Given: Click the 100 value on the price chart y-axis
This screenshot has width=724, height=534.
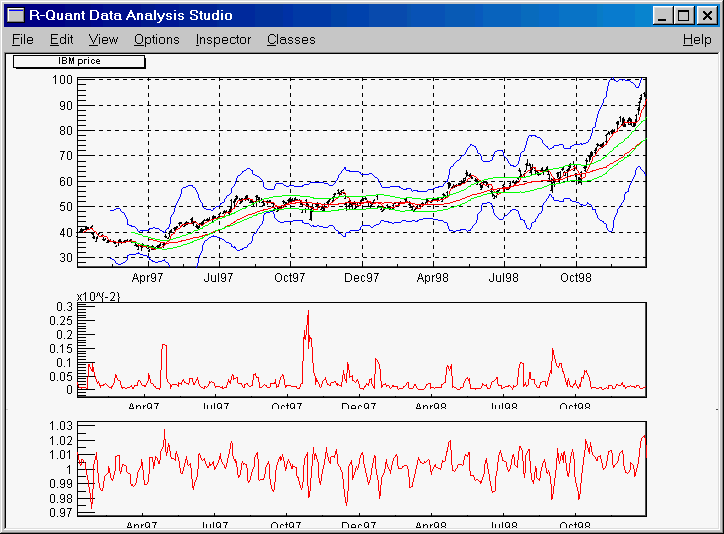Looking at the screenshot, I should (x=63, y=80).
